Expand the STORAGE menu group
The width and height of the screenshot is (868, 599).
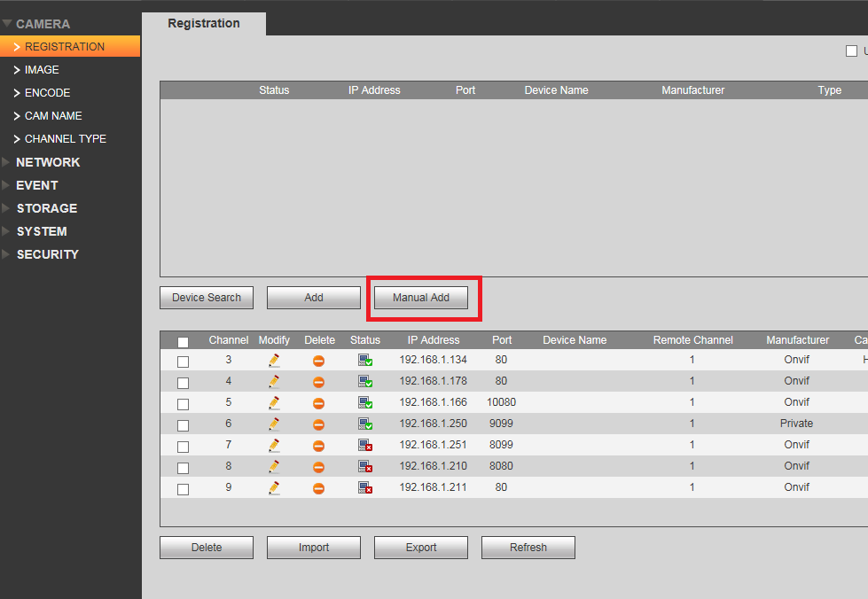coord(46,208)
